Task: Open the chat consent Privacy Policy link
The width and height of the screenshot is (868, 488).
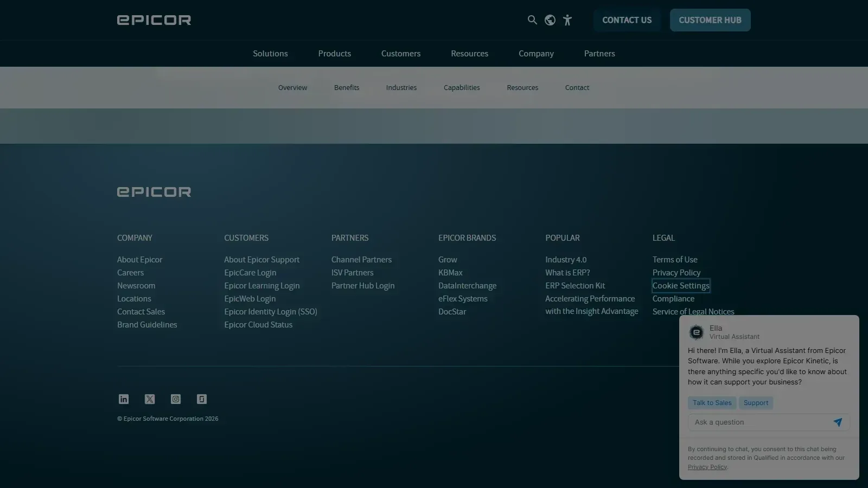Action: [707, 467]
